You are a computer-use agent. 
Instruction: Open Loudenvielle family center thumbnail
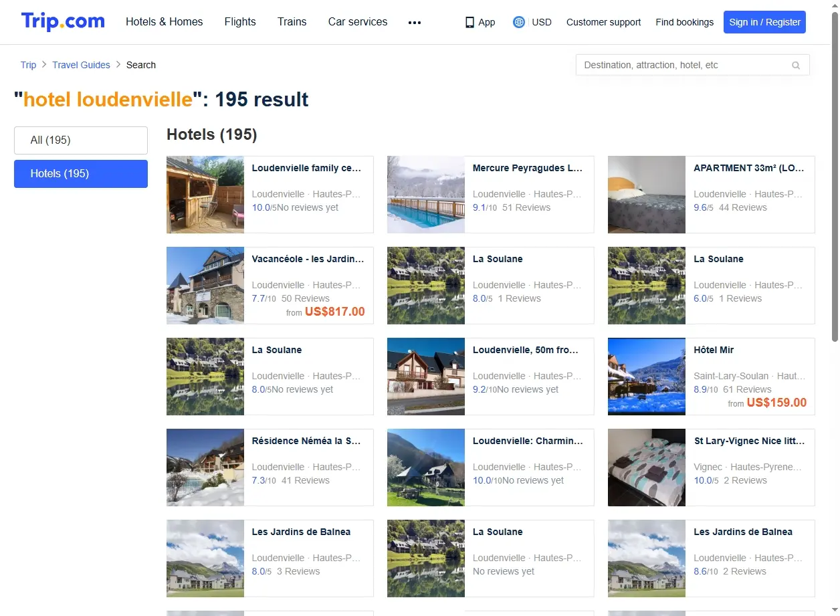click(205, 195)
